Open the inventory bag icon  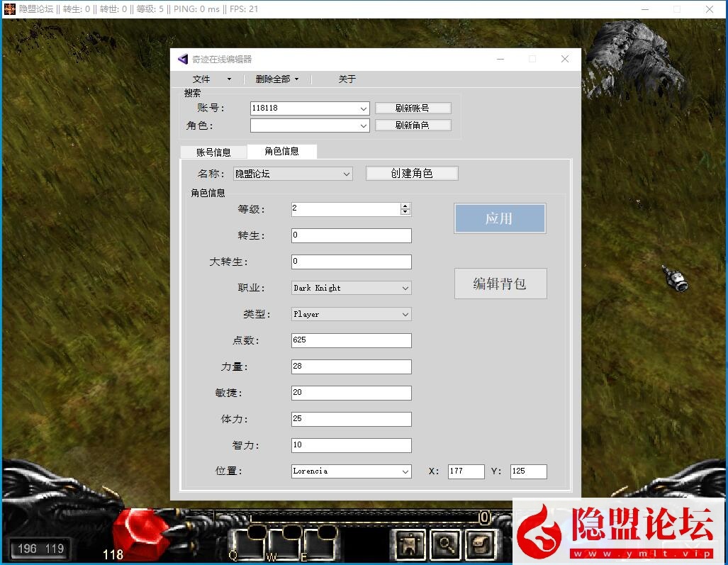pos(480,544)
